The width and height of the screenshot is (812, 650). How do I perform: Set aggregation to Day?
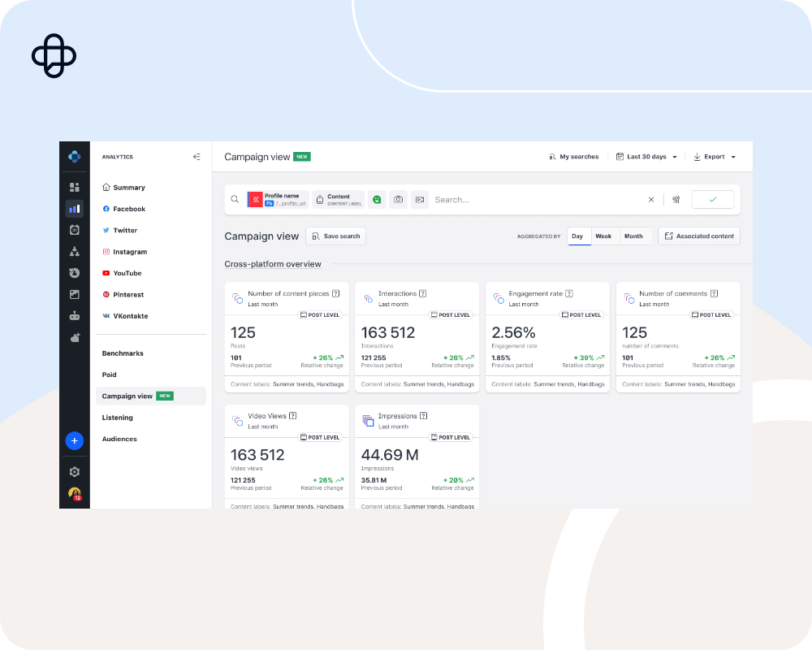(x=577, y=236)
